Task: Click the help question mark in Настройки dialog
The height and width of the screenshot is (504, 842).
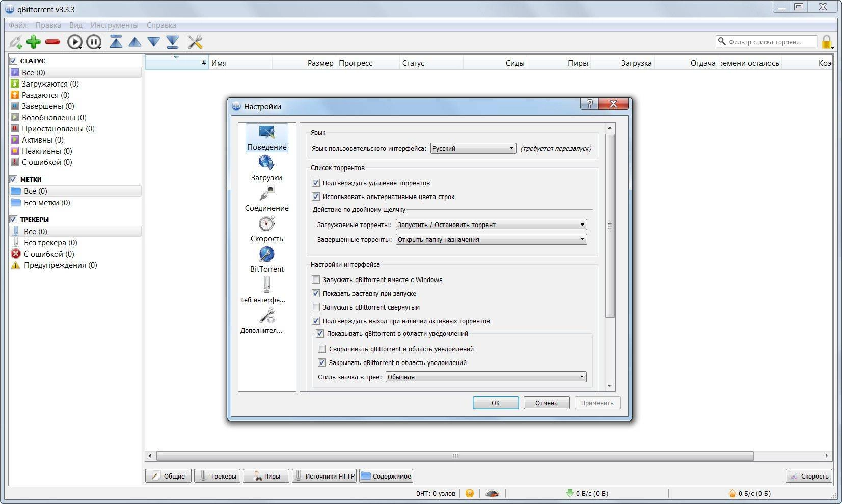Action: tap(589, 104)
